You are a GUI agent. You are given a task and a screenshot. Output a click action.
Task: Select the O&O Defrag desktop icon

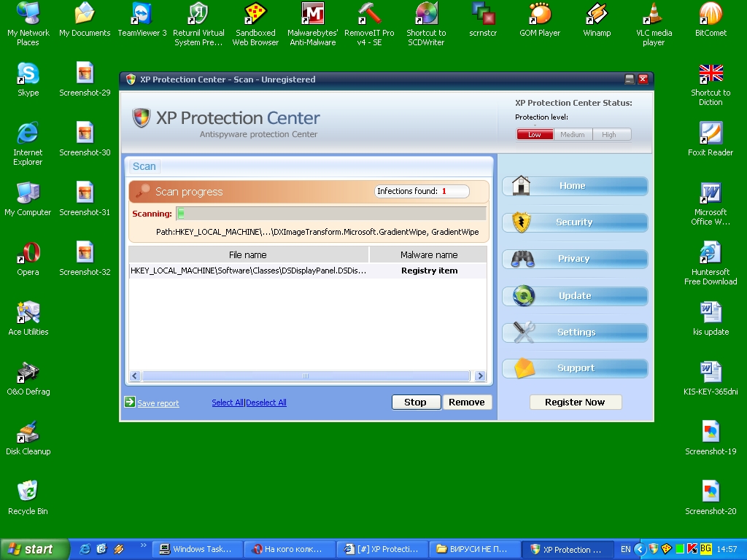[28, 378]
